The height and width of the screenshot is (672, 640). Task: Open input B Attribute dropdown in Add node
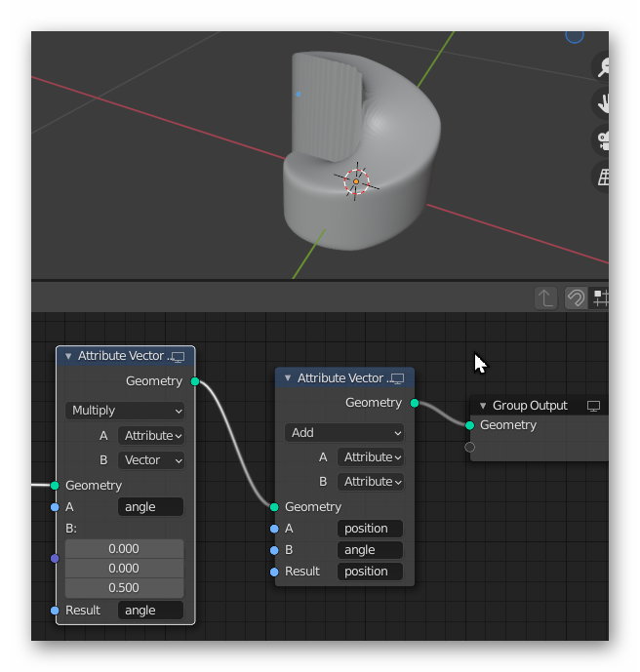point(371,482)
